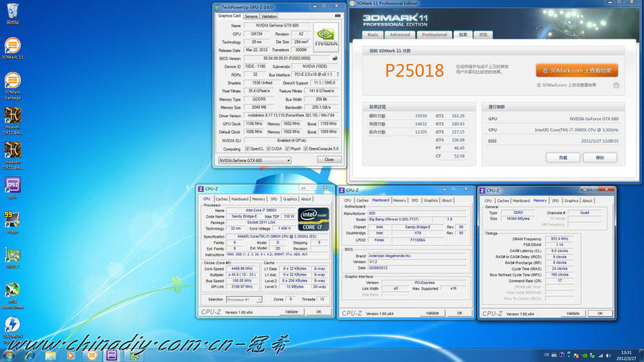This screenshot has width=644, height=362.
Task: Open the Professional tab in 3DMark 11
Action: 435,35
